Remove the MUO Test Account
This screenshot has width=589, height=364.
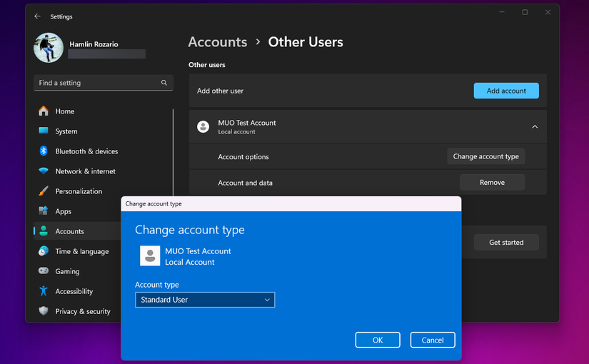(492, 182)
